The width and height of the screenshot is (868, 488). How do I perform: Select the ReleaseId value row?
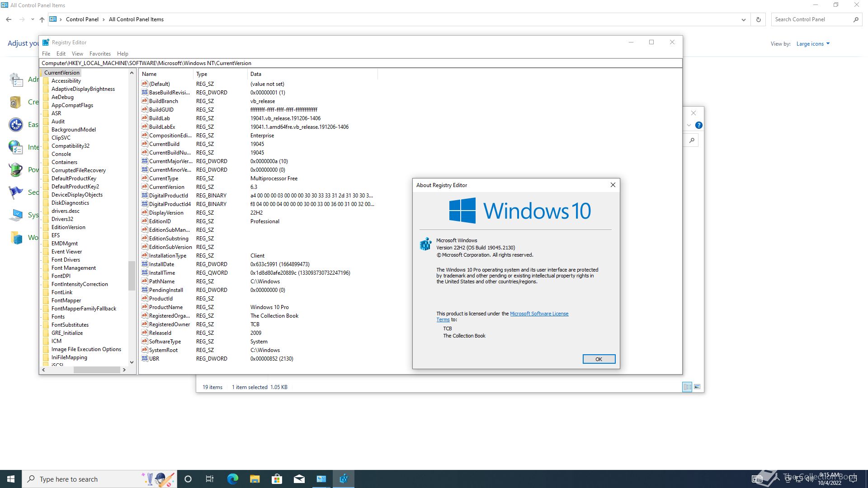click(x=258, y=333)
